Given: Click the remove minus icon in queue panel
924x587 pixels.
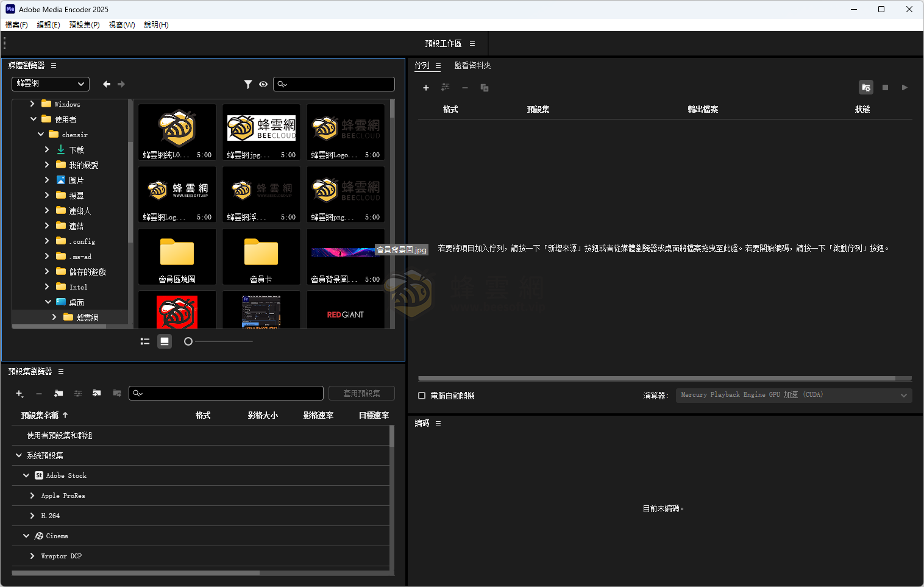Looking at the screenshot, I should [x=465, y=88].
